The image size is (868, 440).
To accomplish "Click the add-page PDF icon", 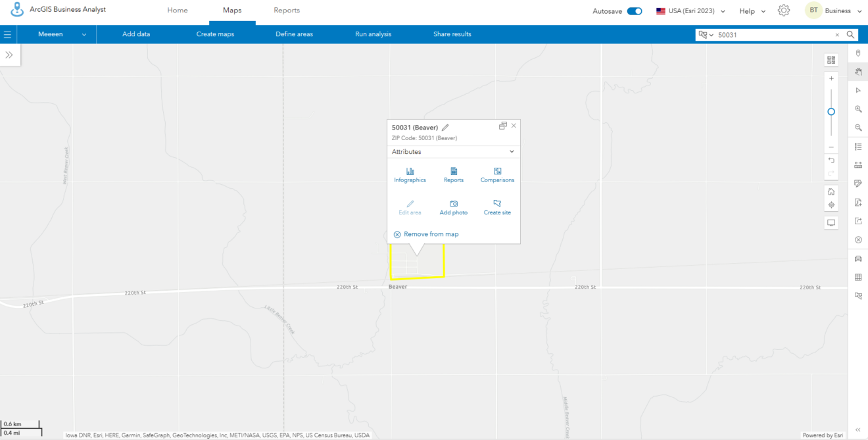I will (858, 203).
